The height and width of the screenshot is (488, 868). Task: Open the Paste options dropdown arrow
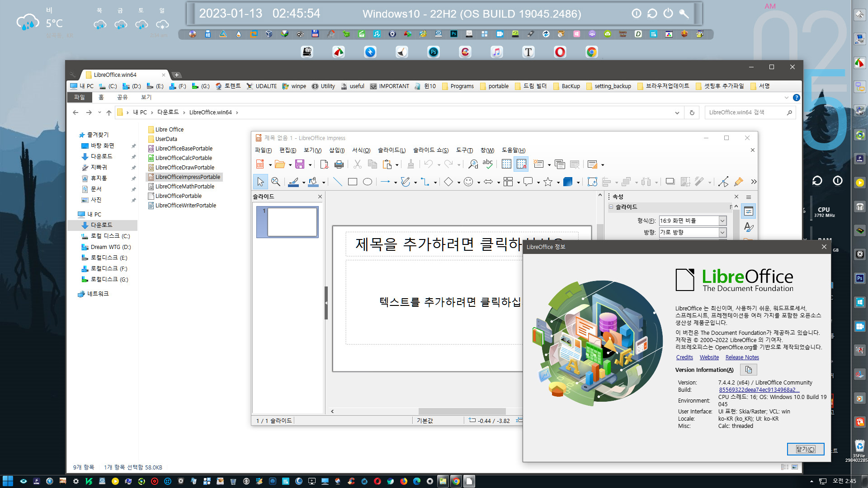(x=397, y=165)
